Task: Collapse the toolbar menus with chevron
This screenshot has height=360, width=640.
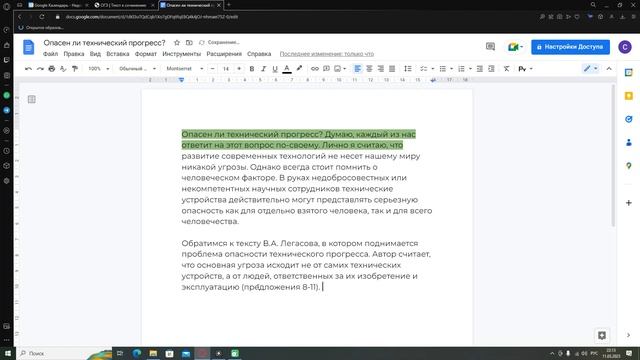Action: coord(609,69)
